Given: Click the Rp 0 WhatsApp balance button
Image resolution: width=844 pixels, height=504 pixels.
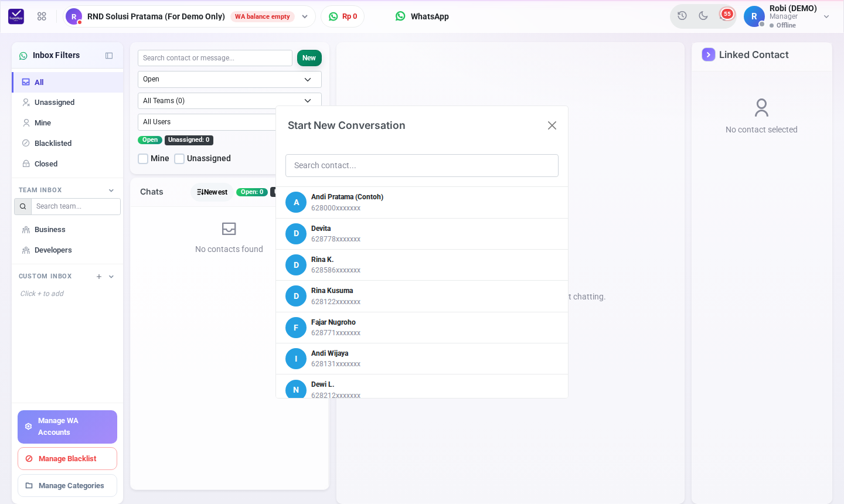Looking at the screenshot, I should [x=343, y=16].
